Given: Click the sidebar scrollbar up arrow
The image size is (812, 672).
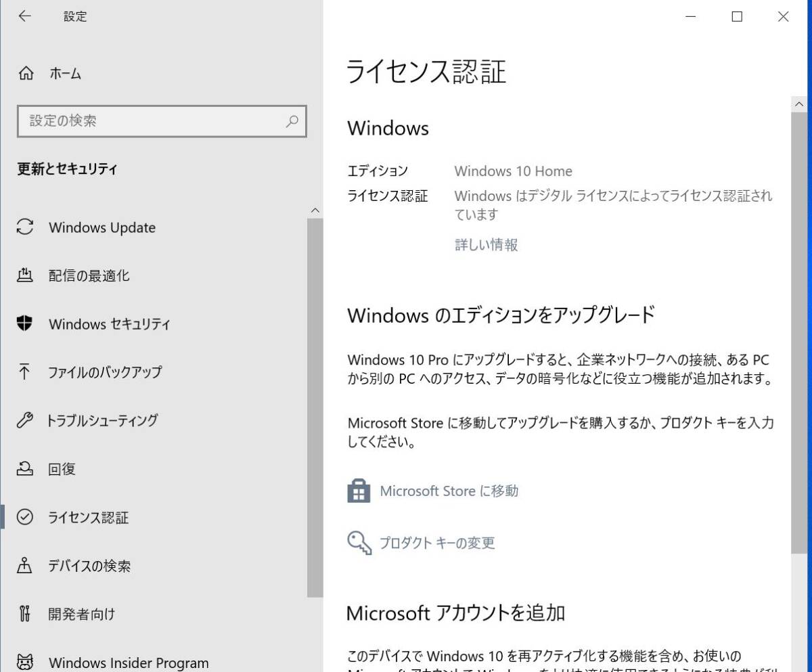Looking at the screenshot, I should click(x=315, y=210).
